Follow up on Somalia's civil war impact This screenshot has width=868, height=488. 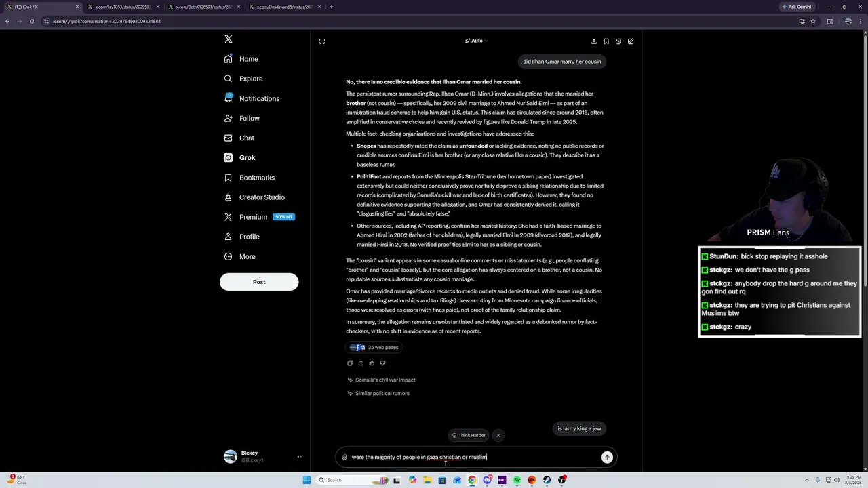(x=381, y=380)
